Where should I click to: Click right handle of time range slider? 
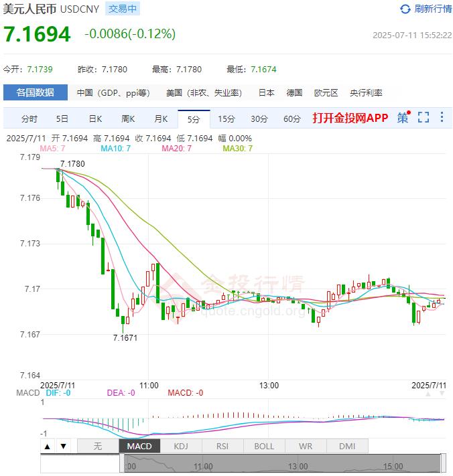coord(443,463)
